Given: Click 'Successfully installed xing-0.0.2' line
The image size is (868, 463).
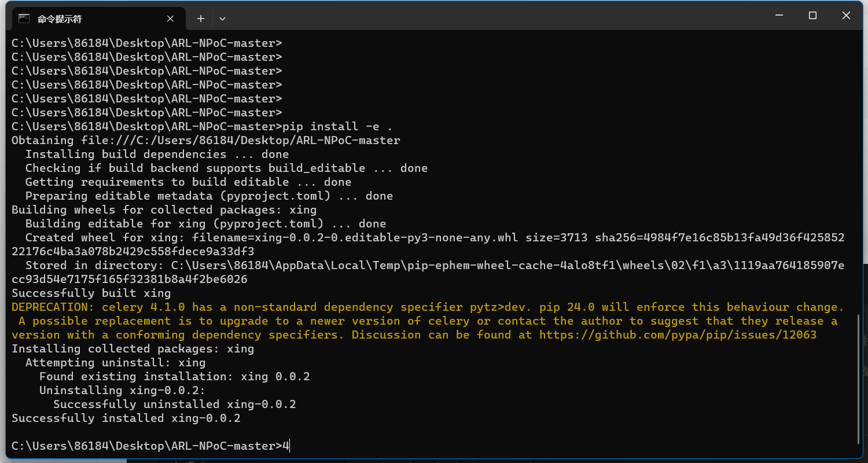Looking at the screenshot, I should coord(126,418).
